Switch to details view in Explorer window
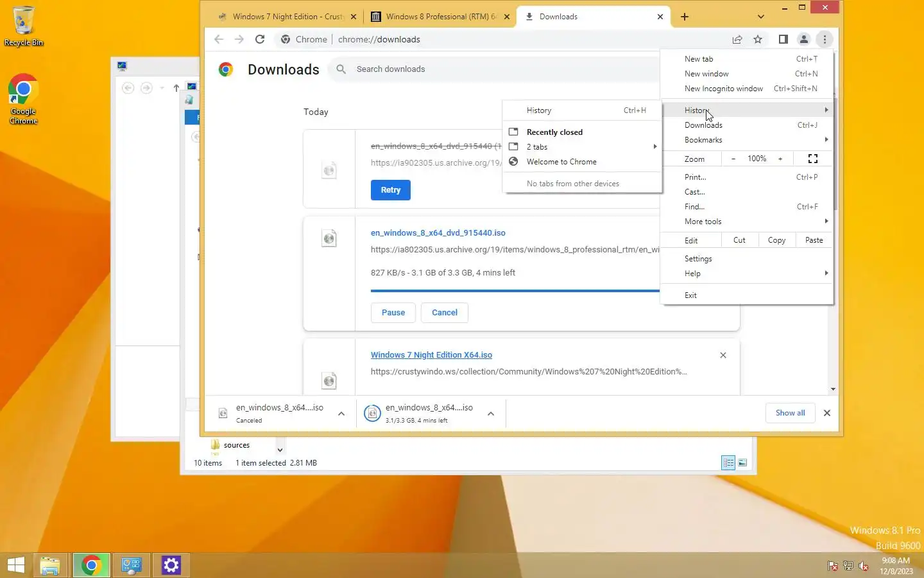This screenshot has width=924, height=578. [x=728, y=462]
